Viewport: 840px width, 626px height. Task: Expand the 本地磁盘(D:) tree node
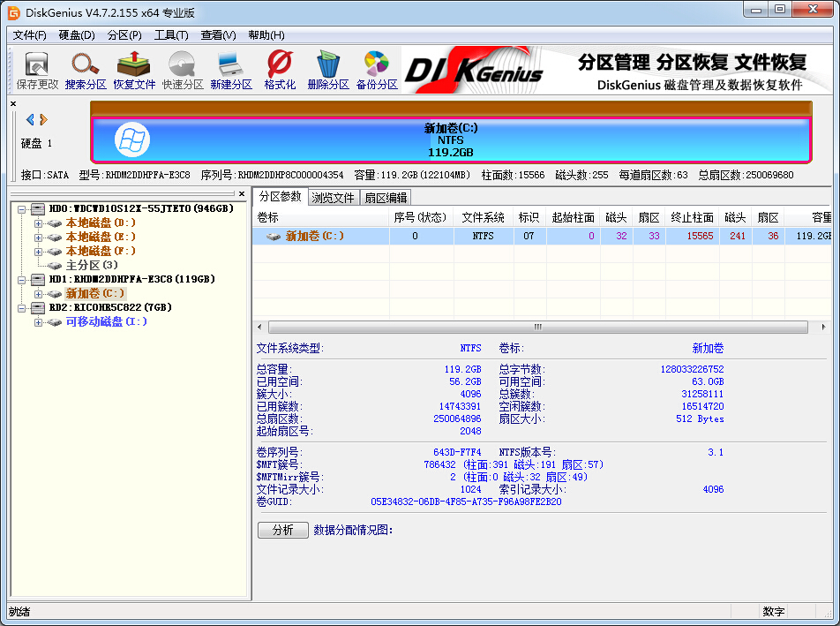coord(38,223)
